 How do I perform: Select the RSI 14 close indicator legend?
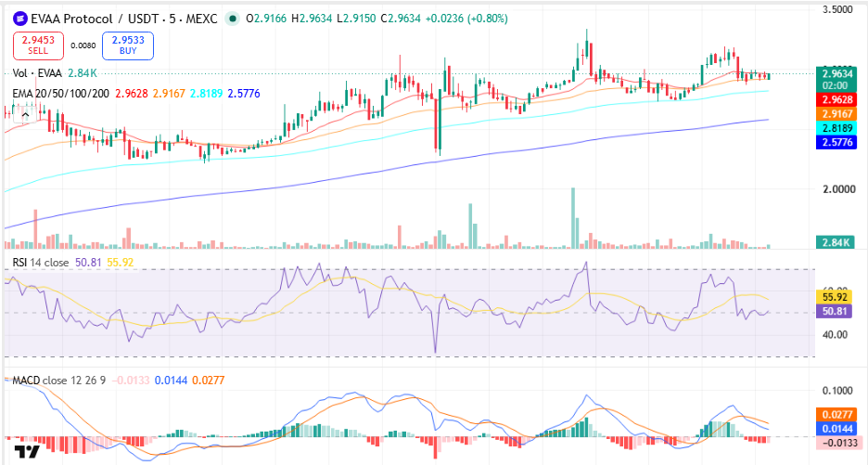click(x=41, y=262)
